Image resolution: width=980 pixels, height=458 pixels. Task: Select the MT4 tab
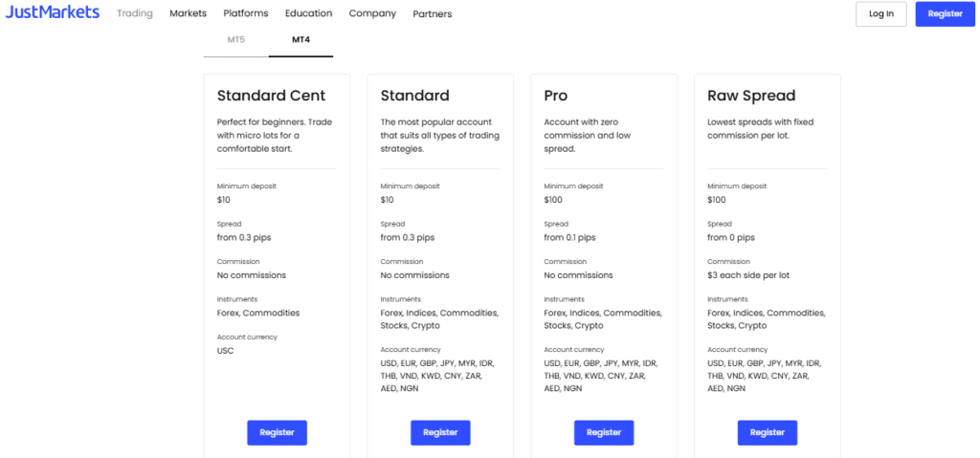(301, 40)
